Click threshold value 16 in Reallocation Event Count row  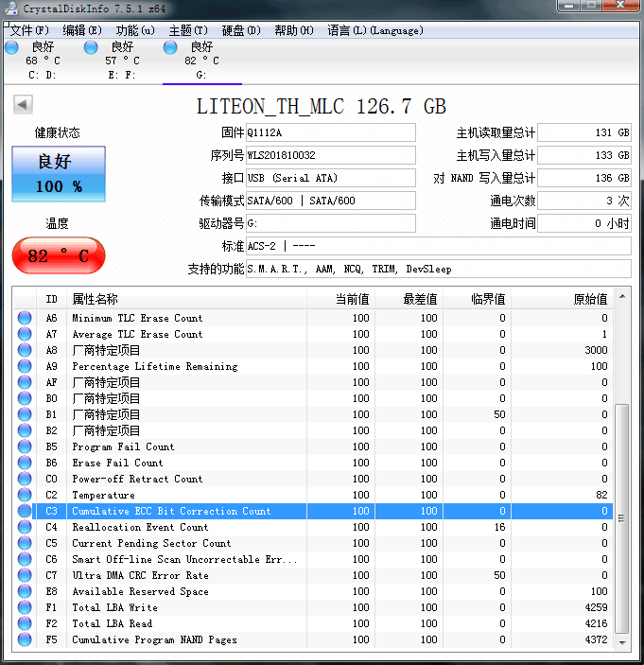point(499,527)
